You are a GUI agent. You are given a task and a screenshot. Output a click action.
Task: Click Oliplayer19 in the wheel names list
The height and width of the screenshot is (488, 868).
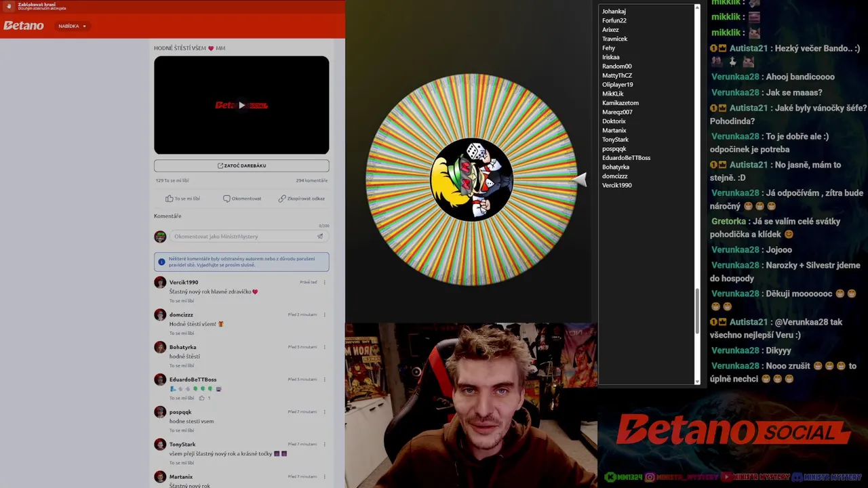[618, 85]
